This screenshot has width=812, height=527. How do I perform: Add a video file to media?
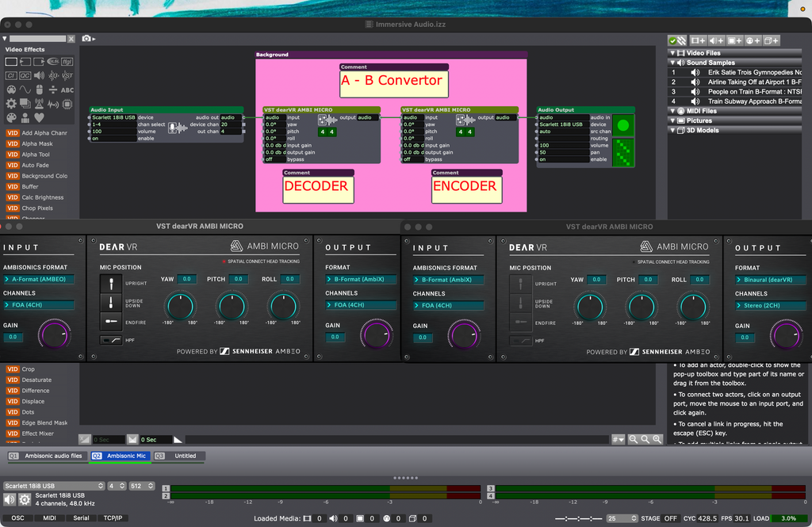pos(698,40)
